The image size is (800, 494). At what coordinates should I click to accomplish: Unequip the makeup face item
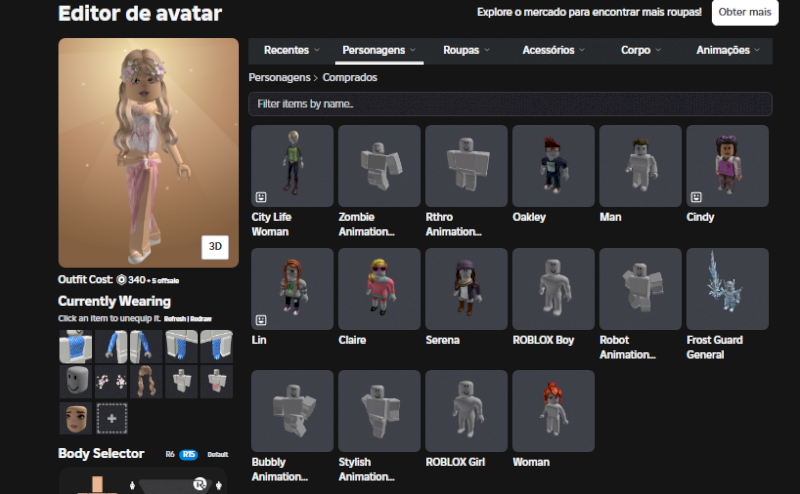coord(76,418)
